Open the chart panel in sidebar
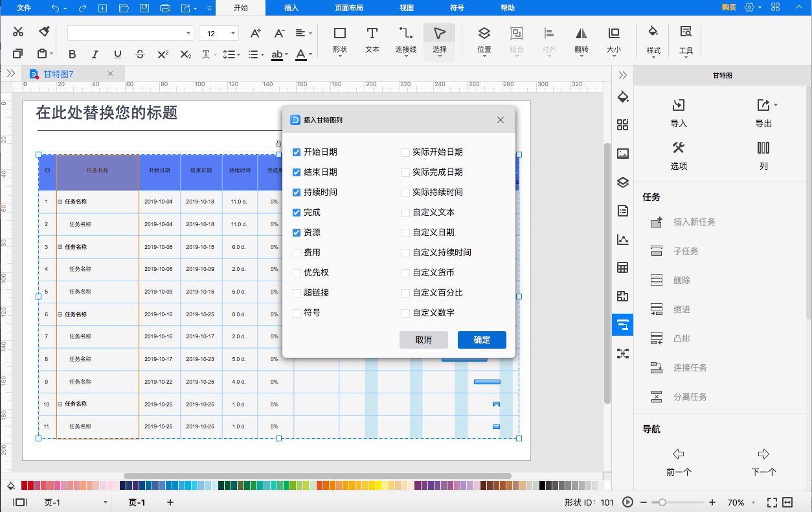Screen dimensions: 812x512 pos(623,239)
